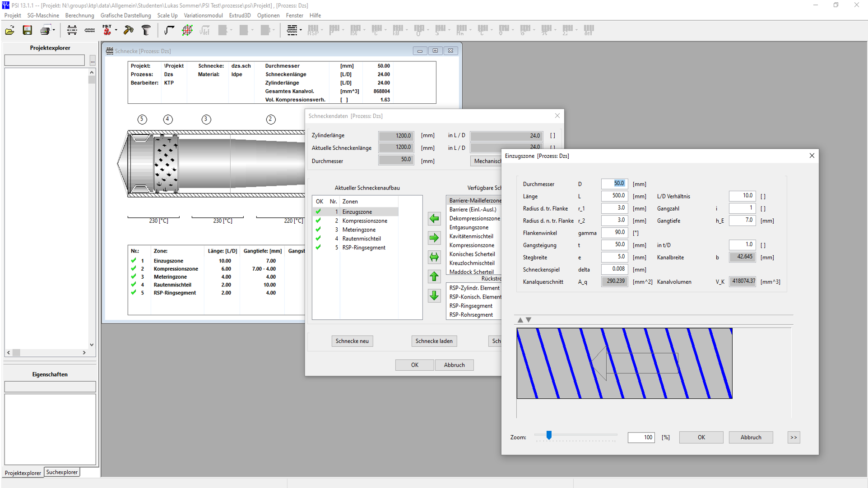The width and height of the screenshot is (868, 488).
Task: Click the printer icon in the toolbar
Action: coord(45,30)
